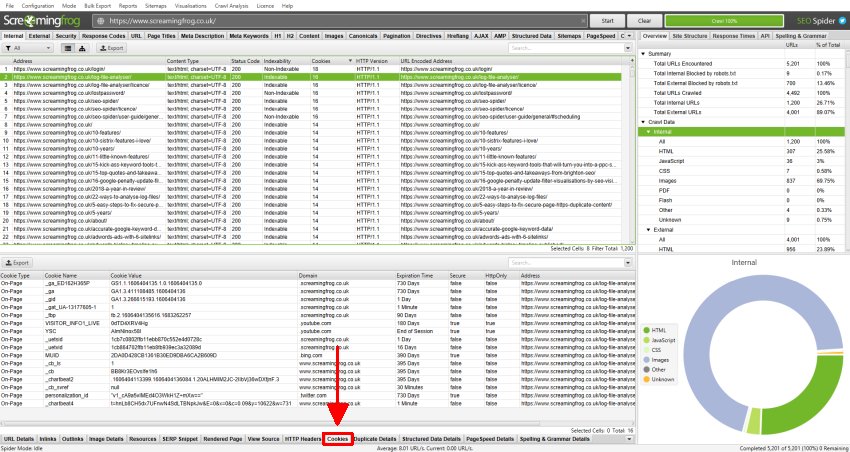This screenshot has height=452, width=850.
Task: Open the Crawl Analysis menu
Action: click(x=230, y=6)
